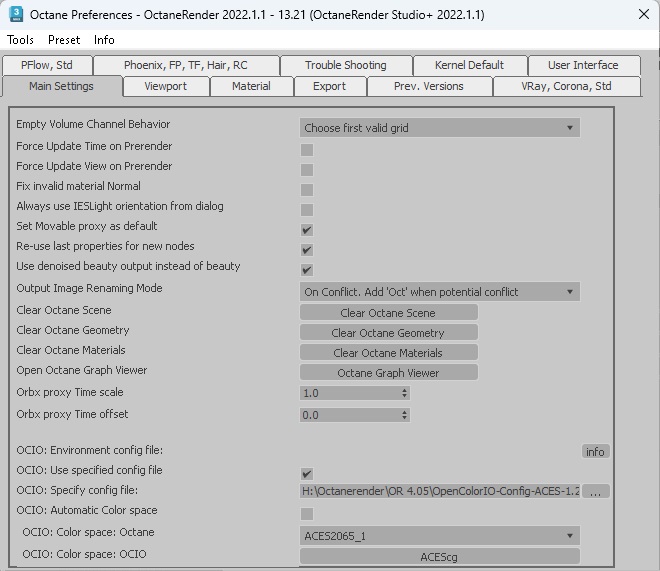Uncheck Re-use last properties for new nodes

[307, 250]
